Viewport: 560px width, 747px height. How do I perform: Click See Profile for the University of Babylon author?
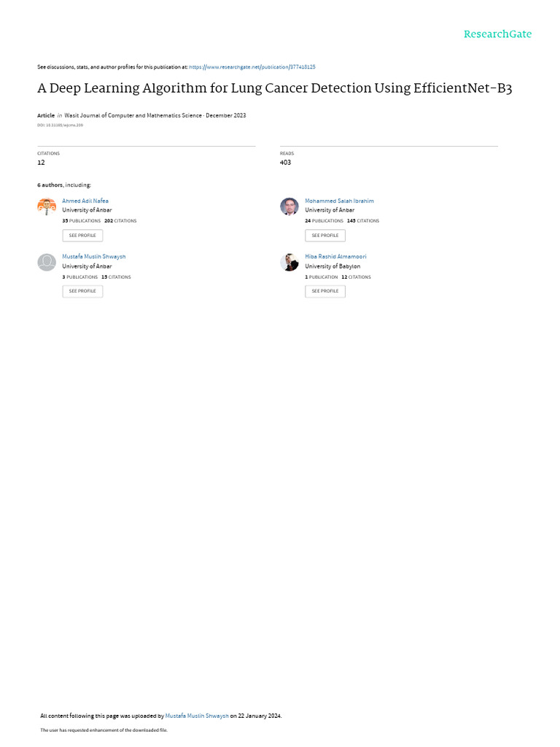[x=325, y=291]
